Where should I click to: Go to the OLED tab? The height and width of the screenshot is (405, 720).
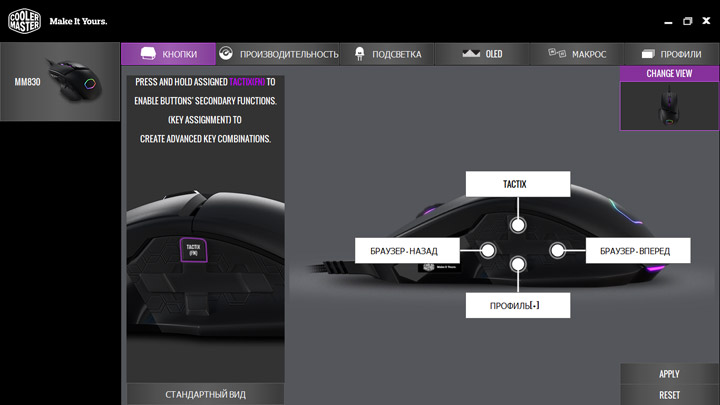click(482, 54)
